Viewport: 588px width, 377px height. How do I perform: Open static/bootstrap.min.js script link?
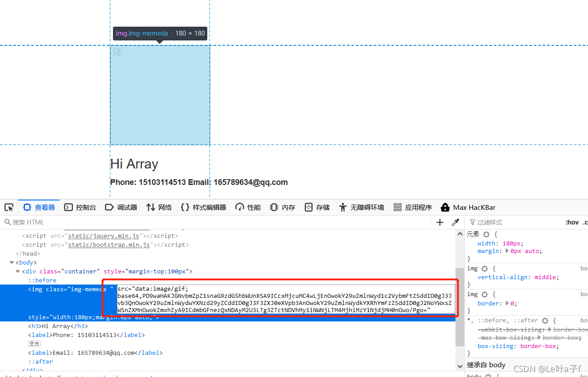[109, 245]
